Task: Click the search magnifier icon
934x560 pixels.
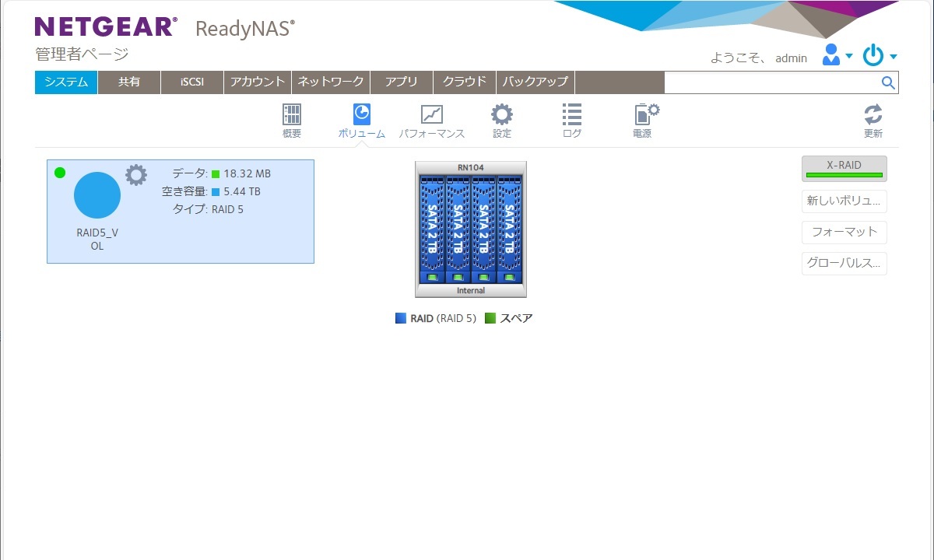Action: tap(888, 83)
